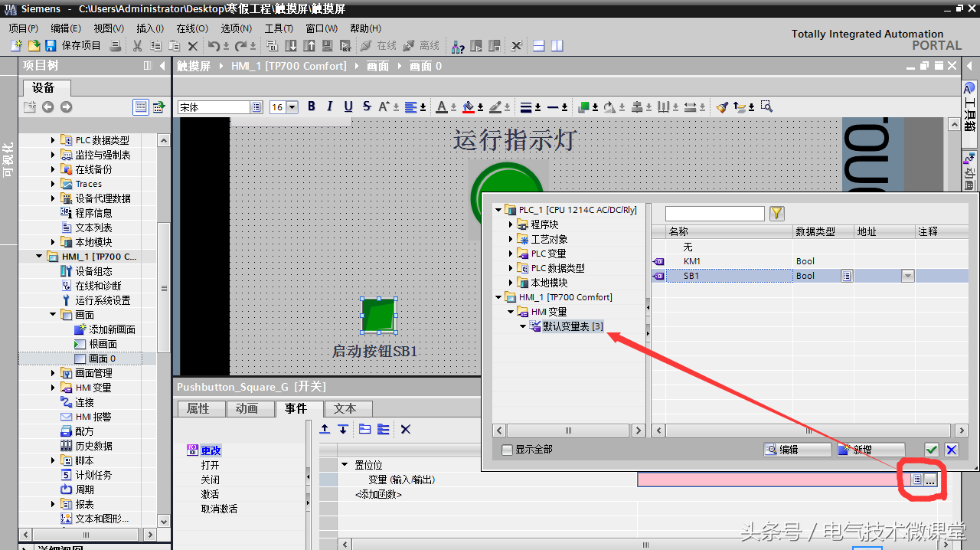This screenshot has height=550, width=980.
Task: Split editor space vertically
Action: coord(557,46)
